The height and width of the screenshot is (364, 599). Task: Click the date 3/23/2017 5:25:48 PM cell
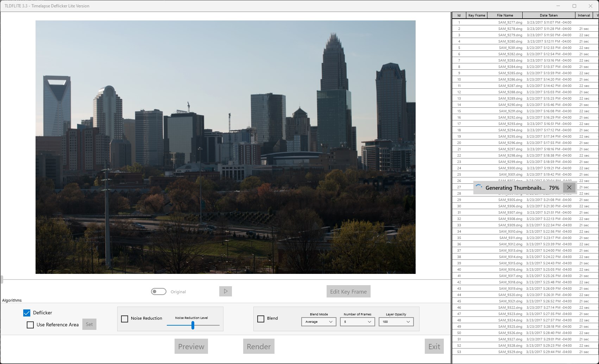(x=549, y=282)
